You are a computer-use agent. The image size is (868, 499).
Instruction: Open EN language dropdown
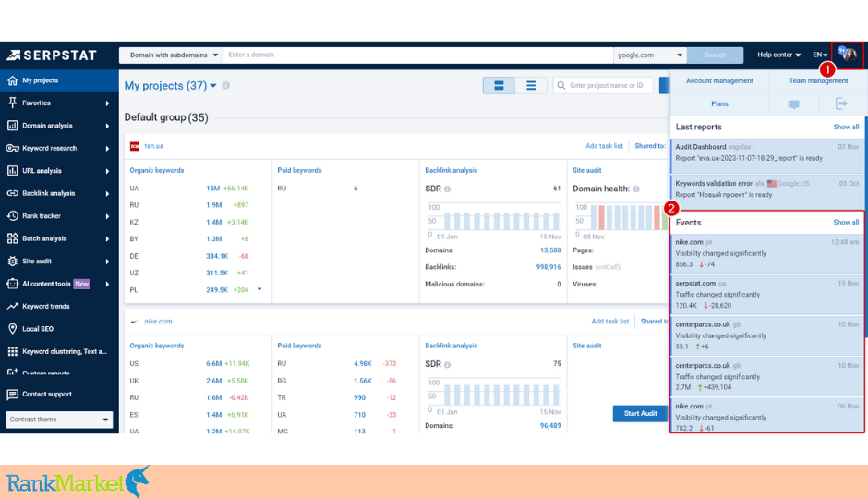click(x=820, y=55)
